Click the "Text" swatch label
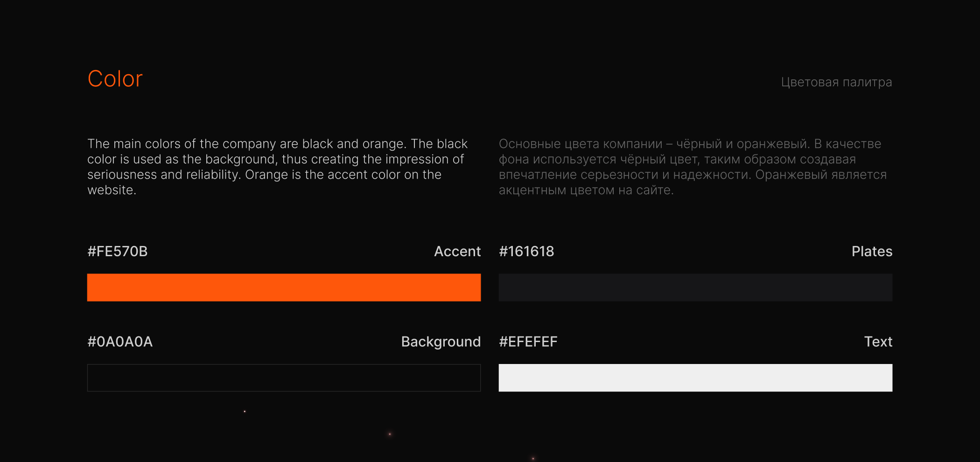 tap(878, 342)
